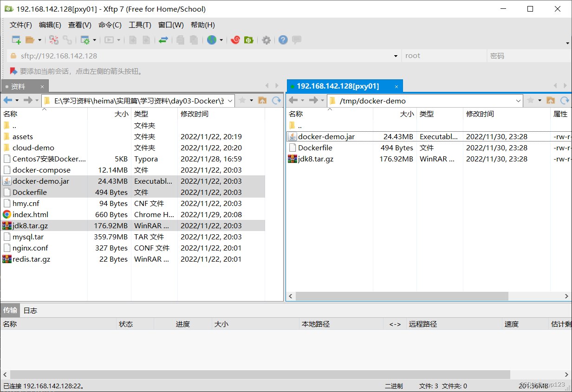Expand the host address dropdown arrow
Screen dimensions: 572x392
point(396,56)
